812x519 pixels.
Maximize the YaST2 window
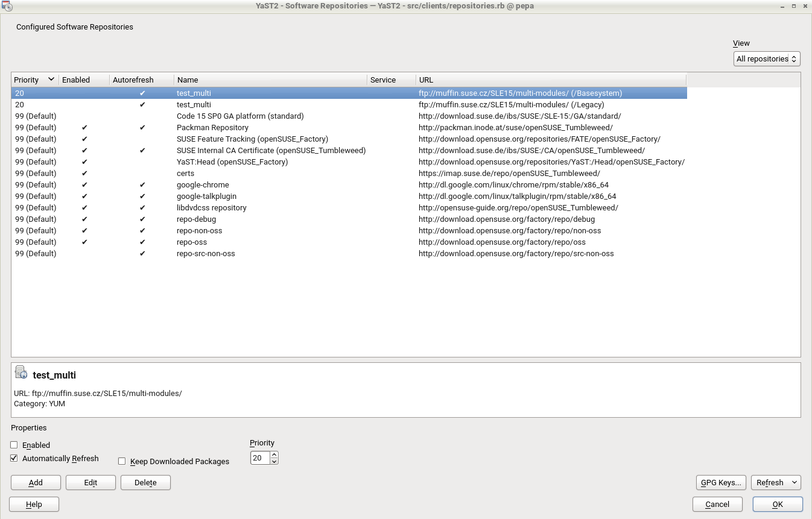click(791, 6)
